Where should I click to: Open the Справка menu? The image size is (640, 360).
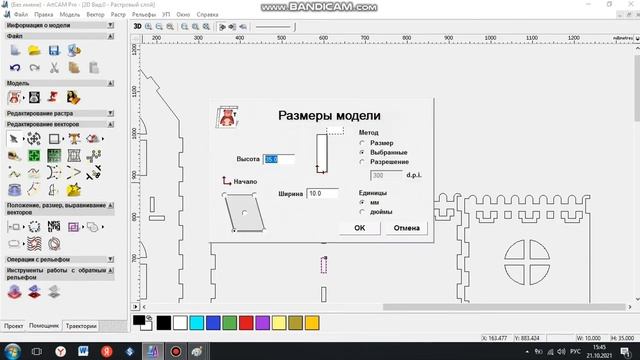207,14
